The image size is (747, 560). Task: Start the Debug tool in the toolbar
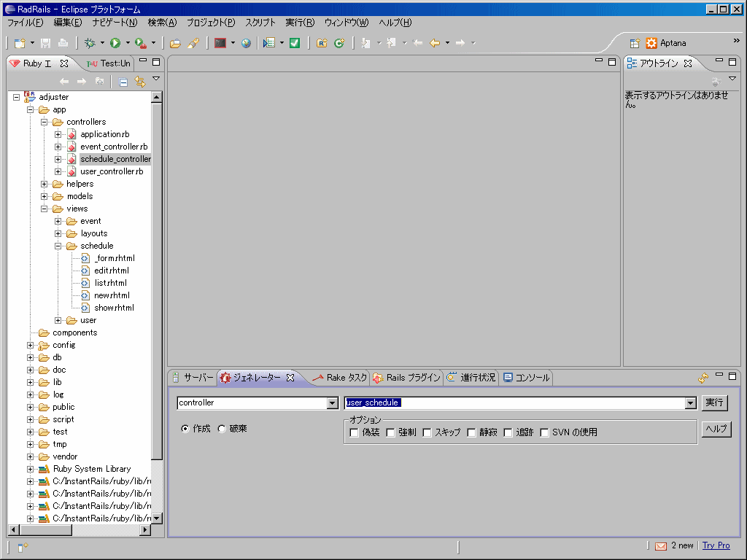coord(90,43)
